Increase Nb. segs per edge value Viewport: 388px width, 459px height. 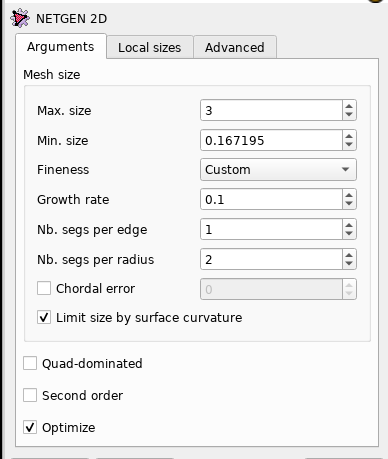349,225
